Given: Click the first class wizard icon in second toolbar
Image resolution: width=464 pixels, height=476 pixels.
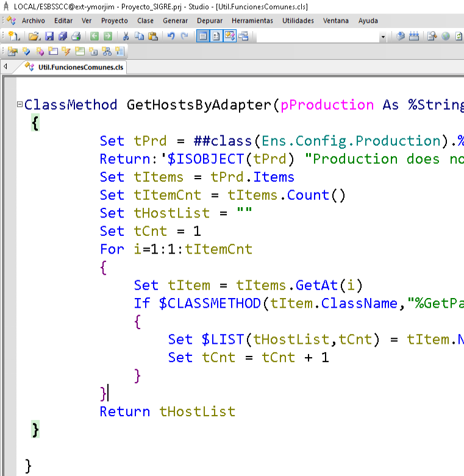Looking at the screenshot, I should [x=13, y=51].
